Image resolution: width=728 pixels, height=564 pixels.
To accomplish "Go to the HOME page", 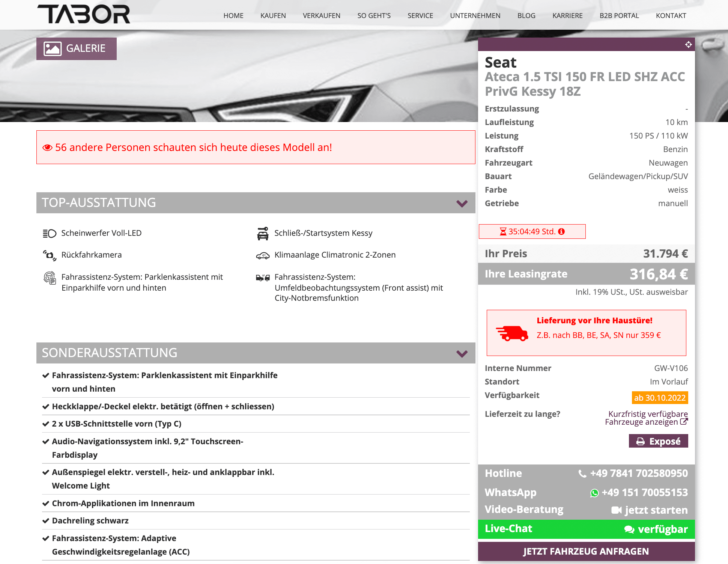I will 233,16.
